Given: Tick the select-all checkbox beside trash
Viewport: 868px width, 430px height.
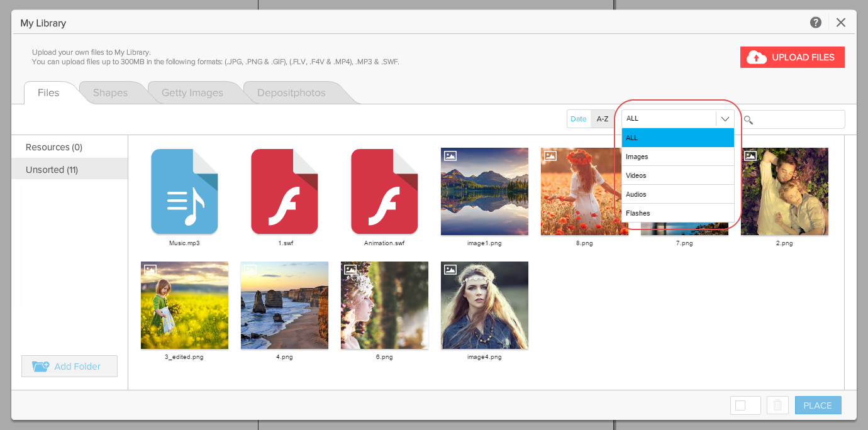Looking at the screenshot, I should (x=740, y=405).
